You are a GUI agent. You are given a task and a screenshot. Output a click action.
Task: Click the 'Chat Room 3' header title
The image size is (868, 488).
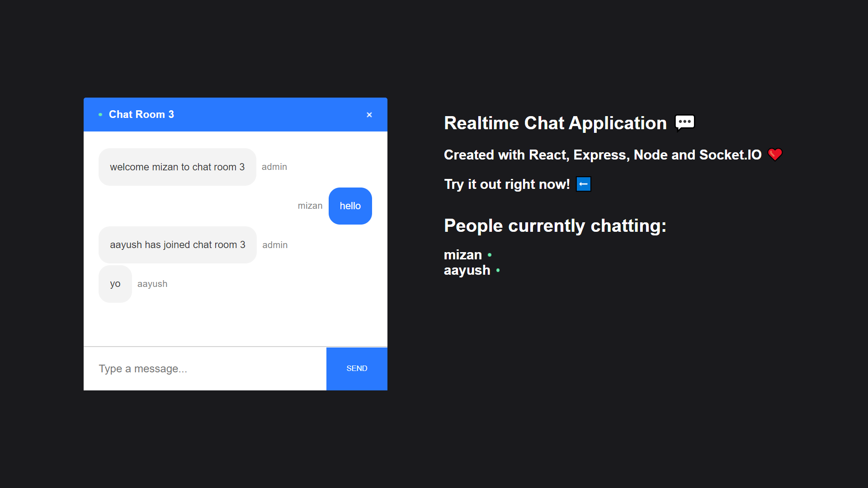coord(141,115)
